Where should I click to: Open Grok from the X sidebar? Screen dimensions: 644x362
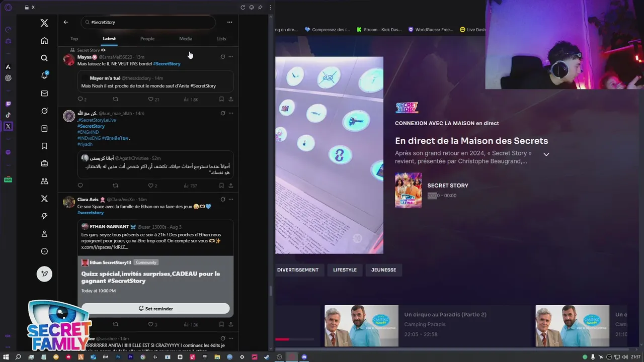(x=44, y=111)
